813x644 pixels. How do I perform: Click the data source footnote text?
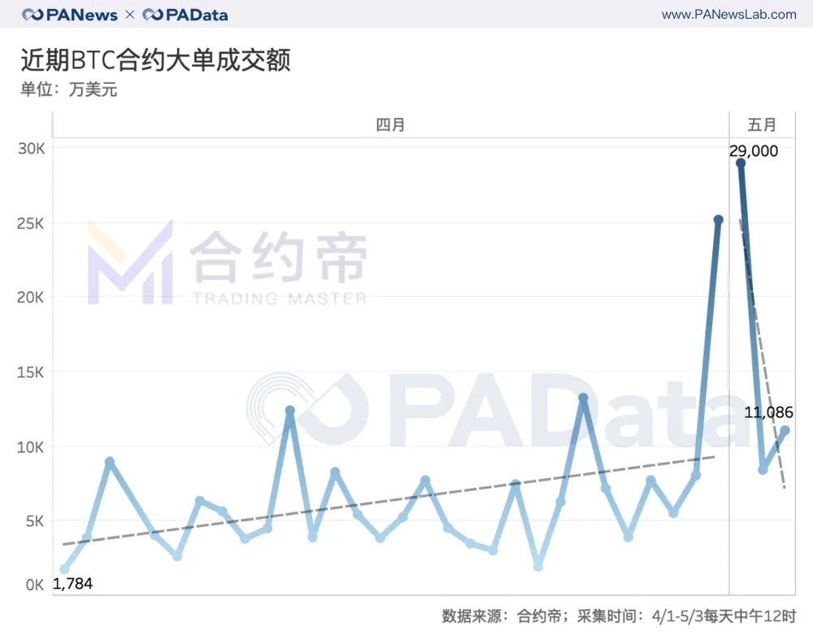[619, 616]
